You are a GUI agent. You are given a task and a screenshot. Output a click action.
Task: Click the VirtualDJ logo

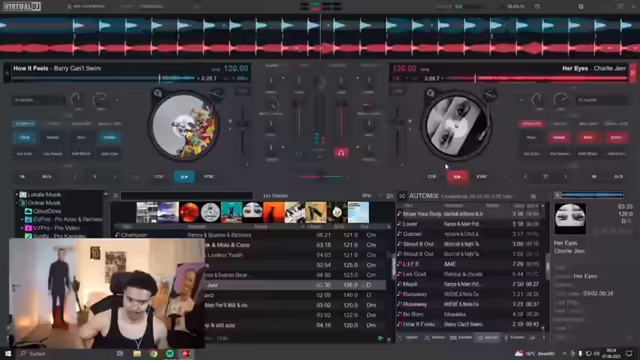22,7
